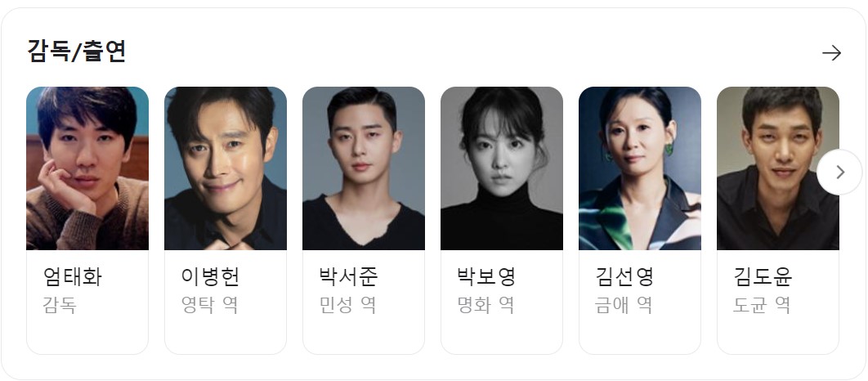Click the arrow icon beside 감독/출연 header
The height and width of the screenshot is (381, 868).
pyautogui.click(x=831, y=53)
